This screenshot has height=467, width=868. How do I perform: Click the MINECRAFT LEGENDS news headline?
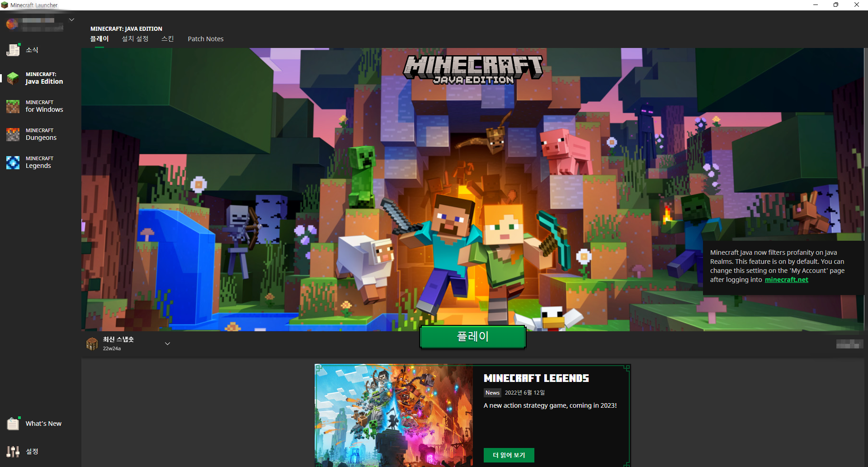pyautogui.click(x=536, y=378)
